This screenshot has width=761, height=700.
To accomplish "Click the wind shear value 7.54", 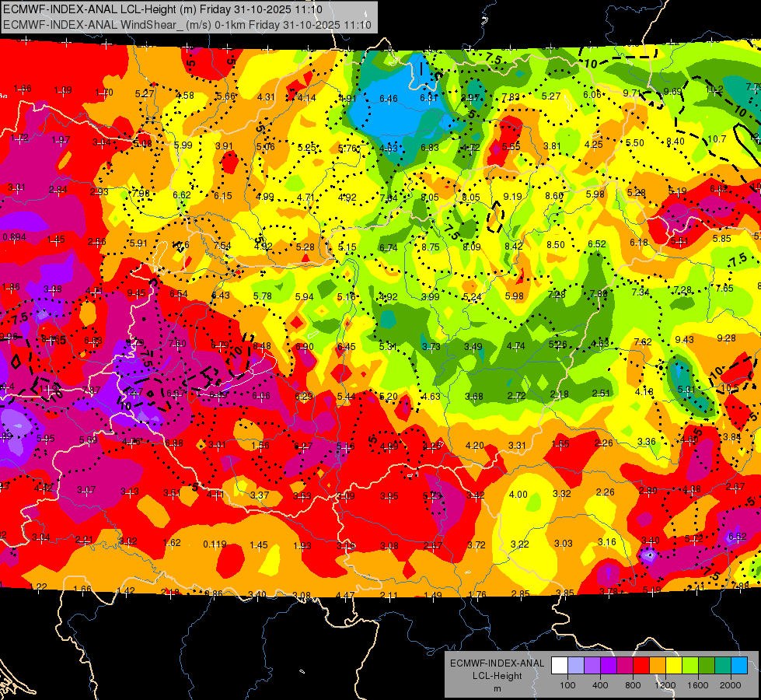I will pos(222,245).
